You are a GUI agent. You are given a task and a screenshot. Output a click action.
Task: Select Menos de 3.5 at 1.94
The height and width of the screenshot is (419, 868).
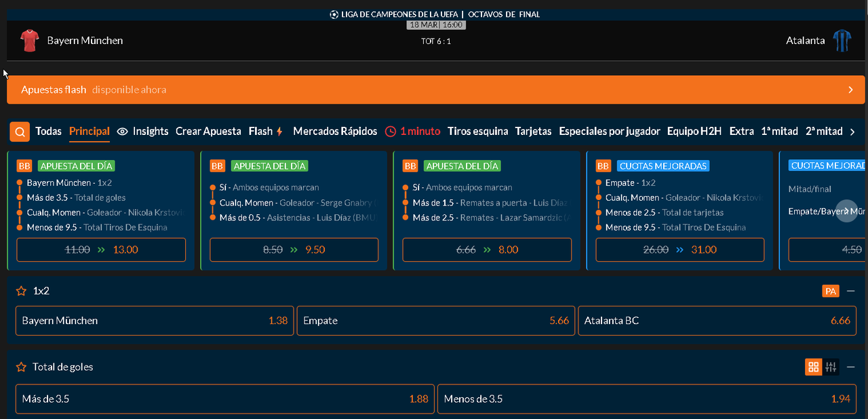click(647, 399)
